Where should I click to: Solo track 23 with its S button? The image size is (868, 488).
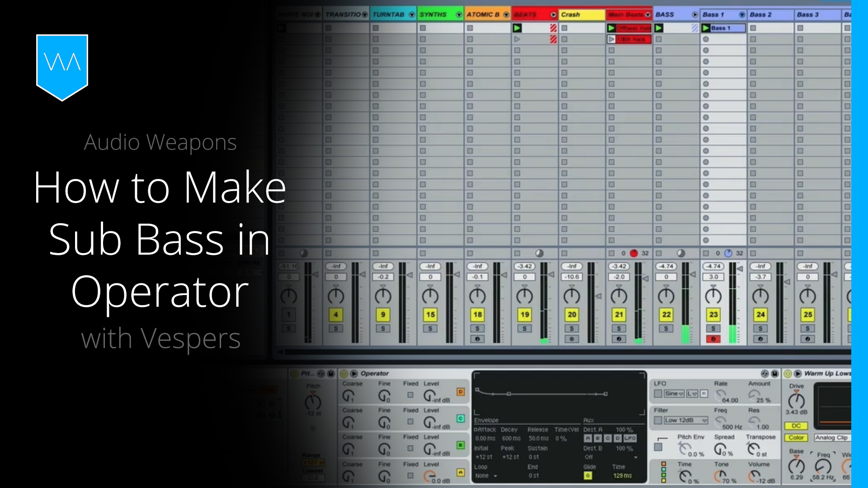coord(713,328)
